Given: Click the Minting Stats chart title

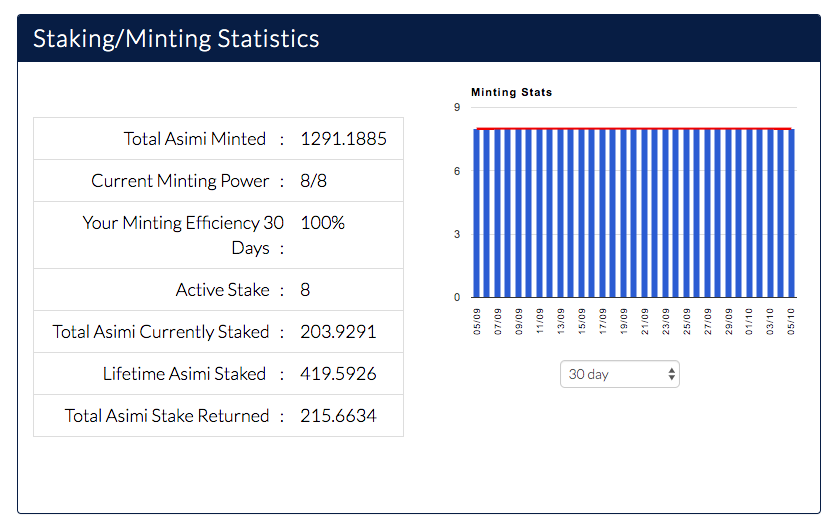Looking at the screenshot, I should (511, 92).
